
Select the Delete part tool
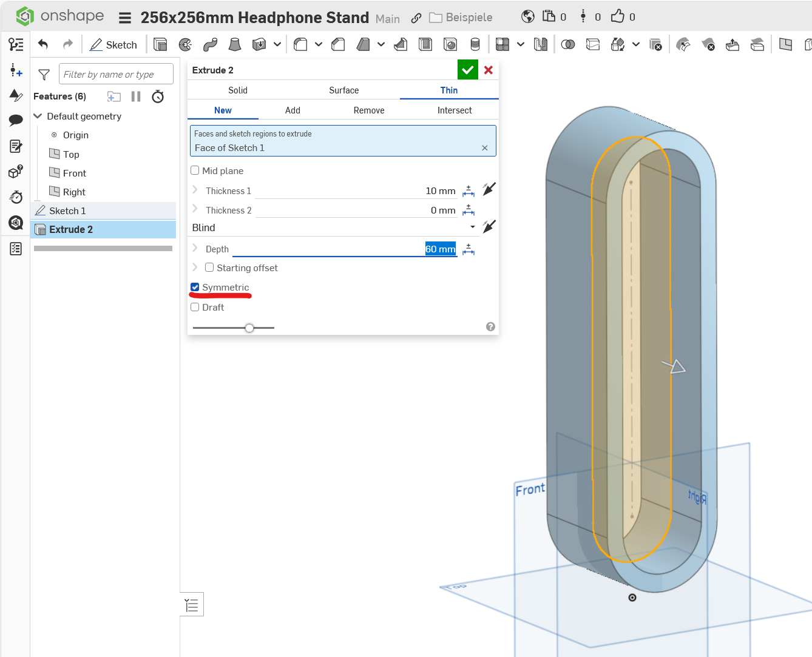655,44
